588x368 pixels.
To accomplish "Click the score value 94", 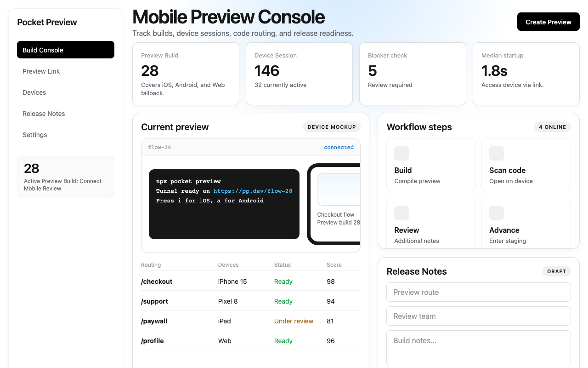I will tap(331, 301).
